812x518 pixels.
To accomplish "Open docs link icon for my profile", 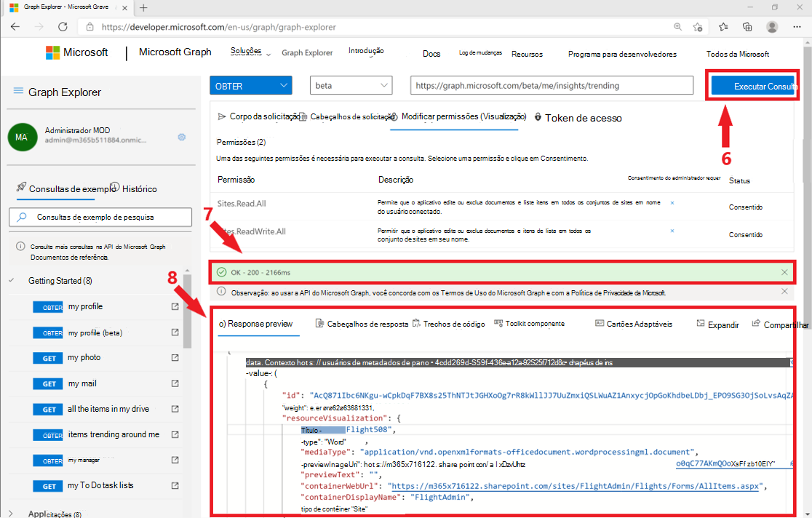I will [x=175, y=307].
